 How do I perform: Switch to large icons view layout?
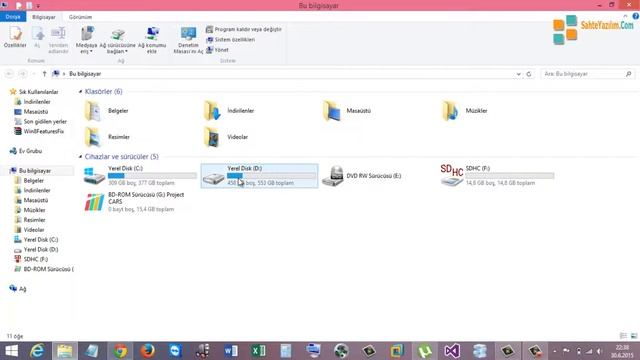[634, 336]
